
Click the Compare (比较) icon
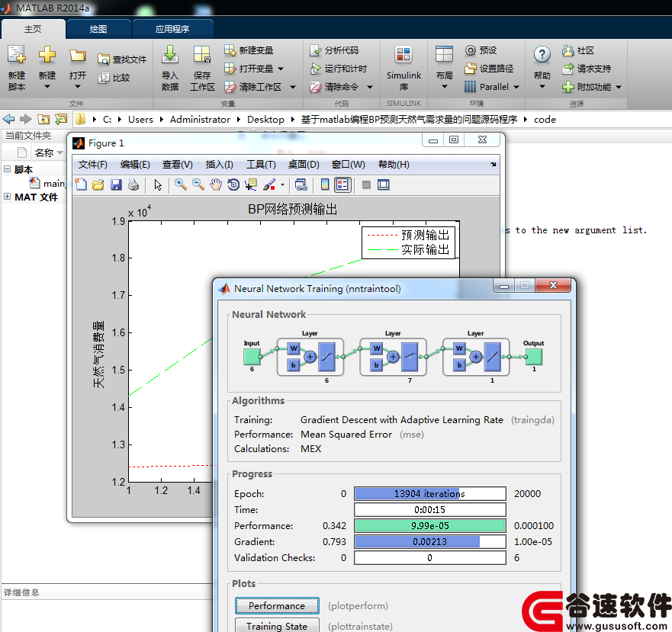click(103, 78)
